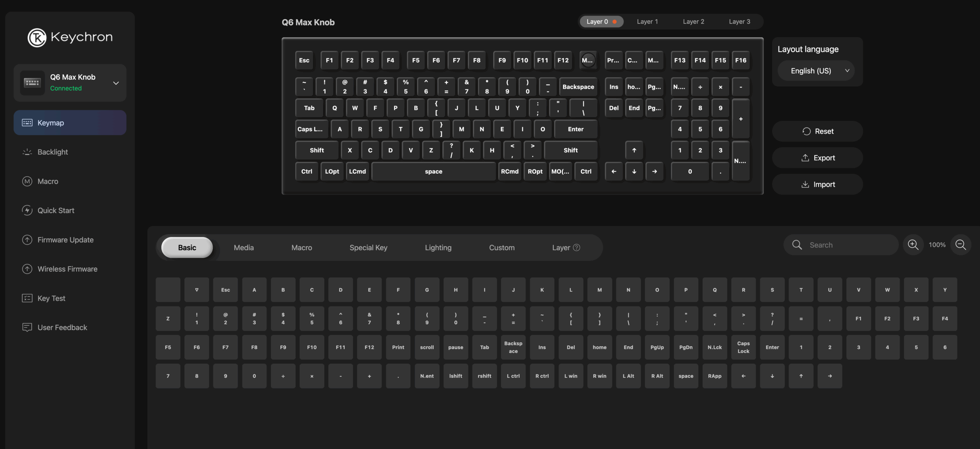The width and height of the screenshot is (980, 449).
Task: Select the knob key on keyboard layout
Action: click(x=588, y=60)
